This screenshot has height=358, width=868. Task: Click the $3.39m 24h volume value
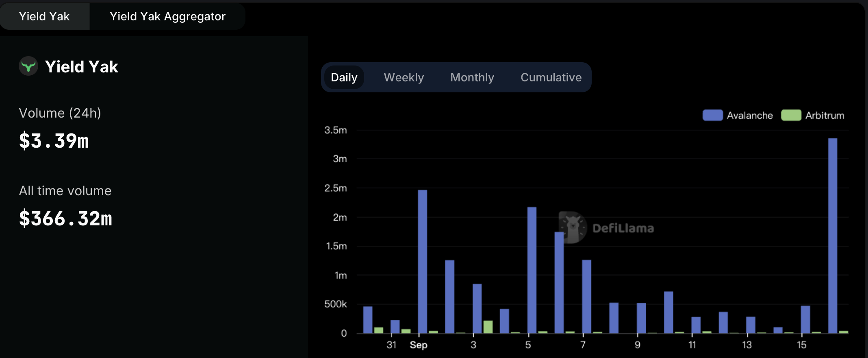(x=54, y=141)
